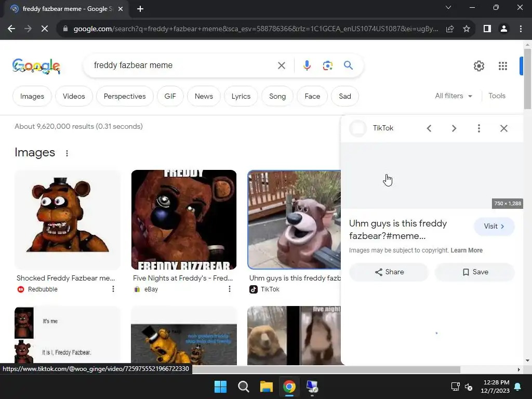Screen dimensions: 532x399
Task: Open the 'It's me' Freddy Fazbear thumbnail
Action: click(x=67, y=336)
